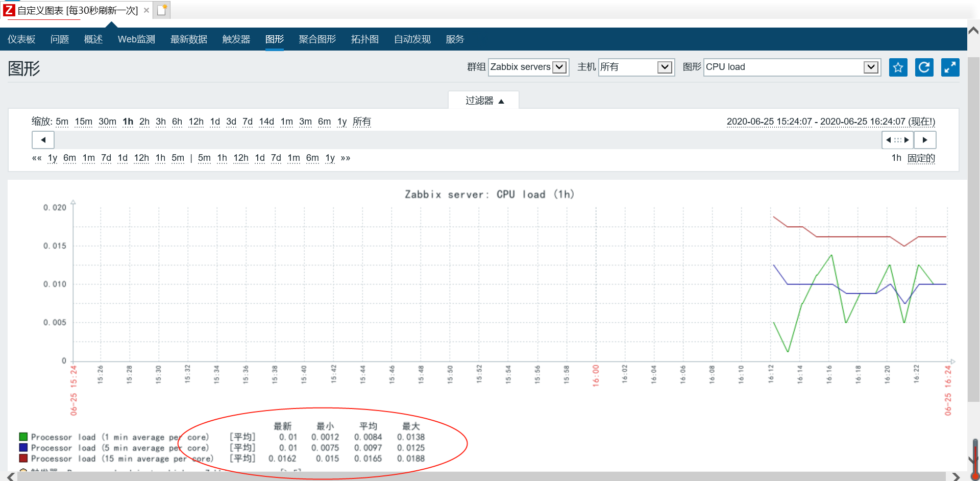Move time range right with arrow button
The height and width of the screenshot is (481, 980).
[925, 140]
